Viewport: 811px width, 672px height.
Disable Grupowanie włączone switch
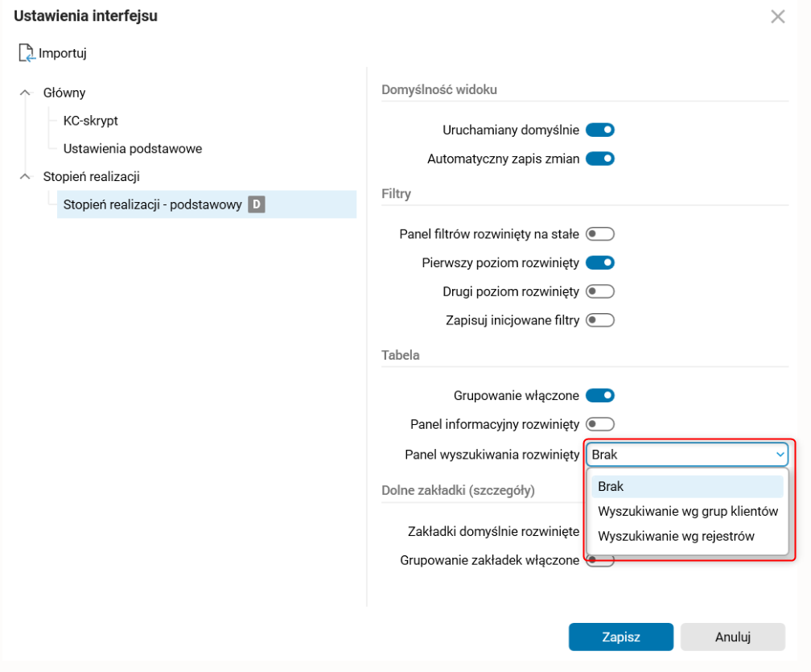600,395
